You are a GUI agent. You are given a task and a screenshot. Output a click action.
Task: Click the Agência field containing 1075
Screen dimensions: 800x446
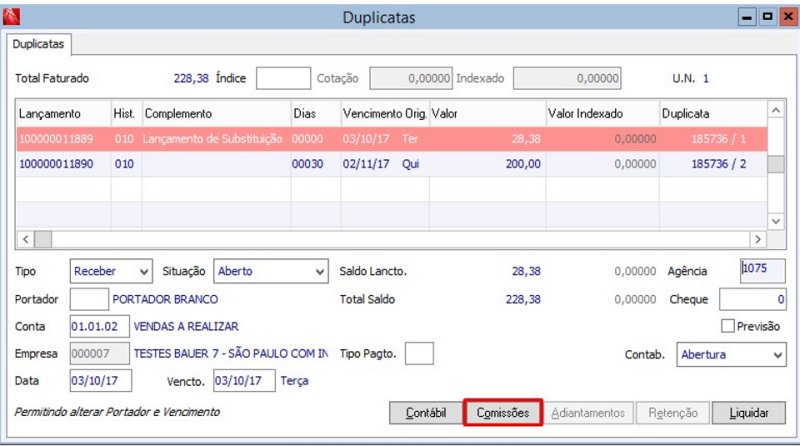[x=763, y=270]
